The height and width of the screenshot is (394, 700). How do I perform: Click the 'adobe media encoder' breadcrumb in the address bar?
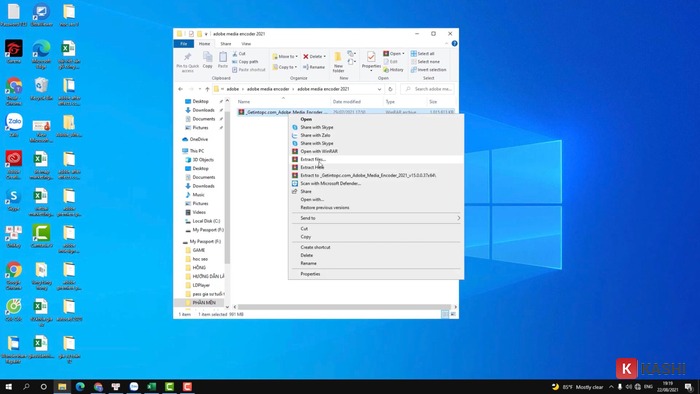pos(268,89)
